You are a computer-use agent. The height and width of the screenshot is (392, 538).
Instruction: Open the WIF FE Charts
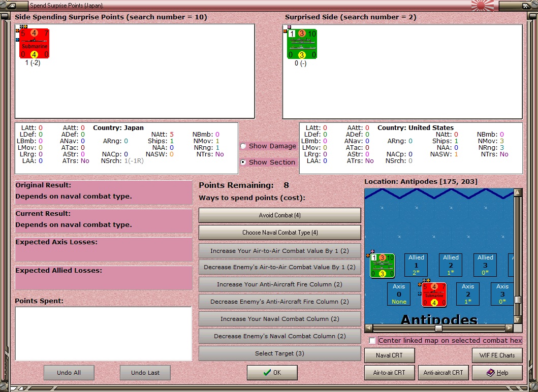497,355
